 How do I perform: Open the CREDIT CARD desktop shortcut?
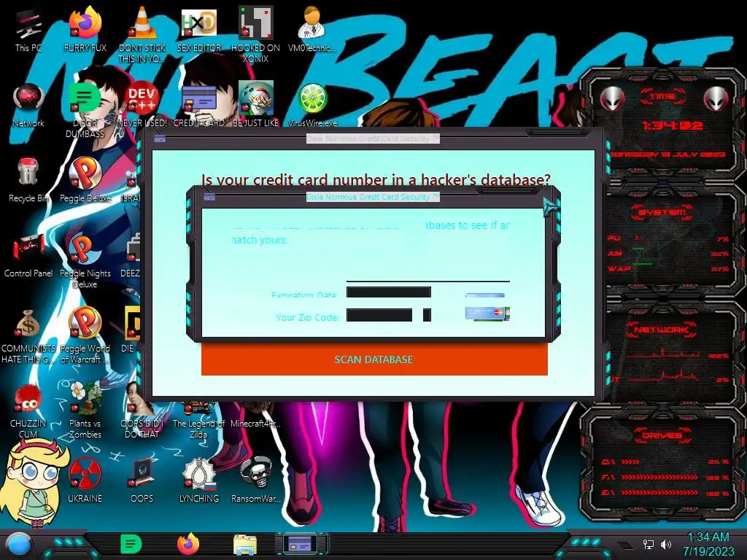tap(198, 105)
